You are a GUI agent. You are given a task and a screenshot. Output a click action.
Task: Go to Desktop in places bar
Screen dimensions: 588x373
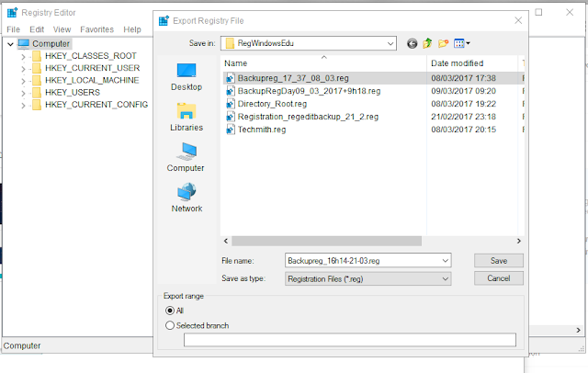pos(187,77)
